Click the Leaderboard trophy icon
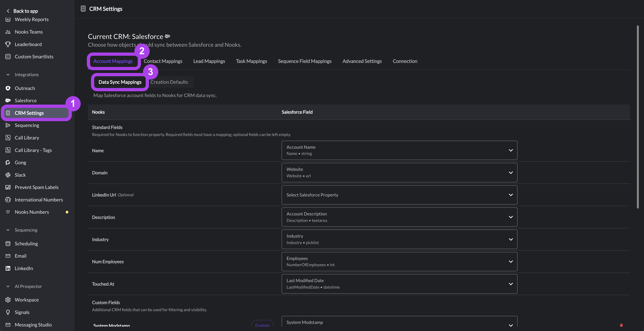644x331 pixels. coord(8,44)
